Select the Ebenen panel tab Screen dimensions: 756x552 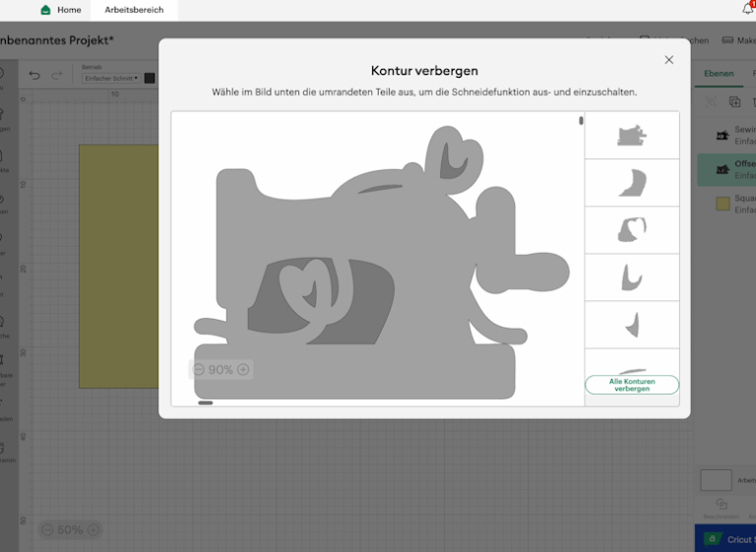point(719,74)
